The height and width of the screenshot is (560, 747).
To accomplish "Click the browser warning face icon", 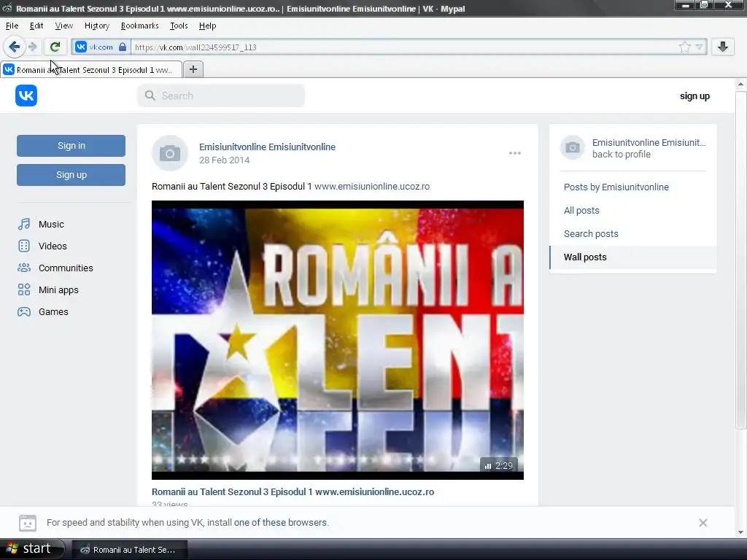I will tap(28, 523).
